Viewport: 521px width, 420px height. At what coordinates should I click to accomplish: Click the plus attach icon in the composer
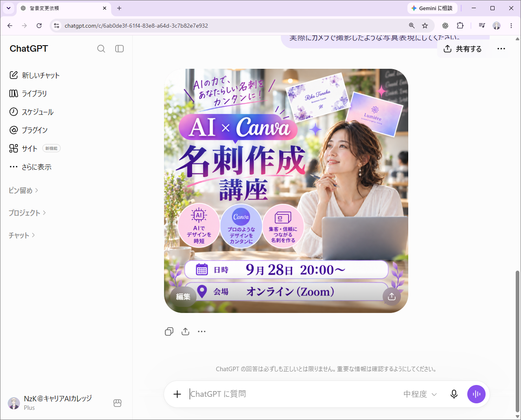(177, 394)
